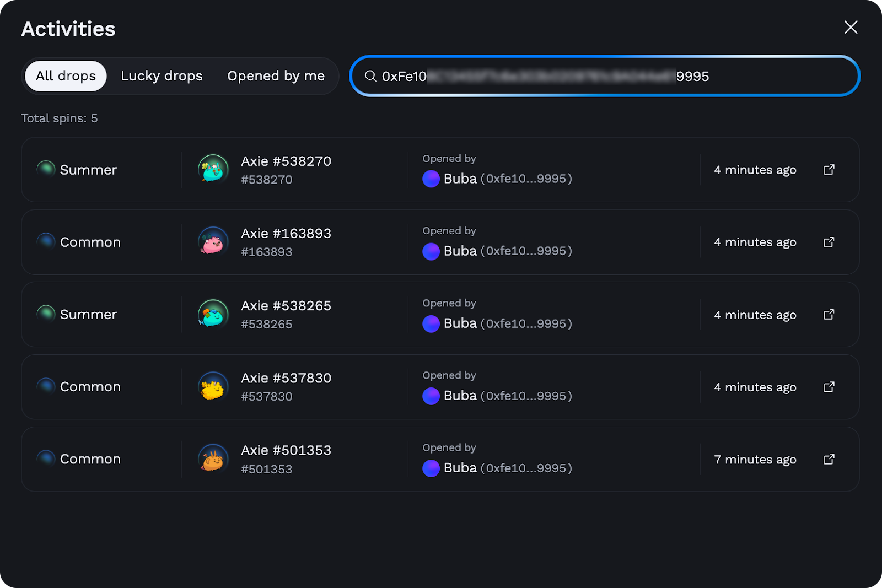Select the All drops tab
This screenshot has height=588, width=882.
click(66, 76)
